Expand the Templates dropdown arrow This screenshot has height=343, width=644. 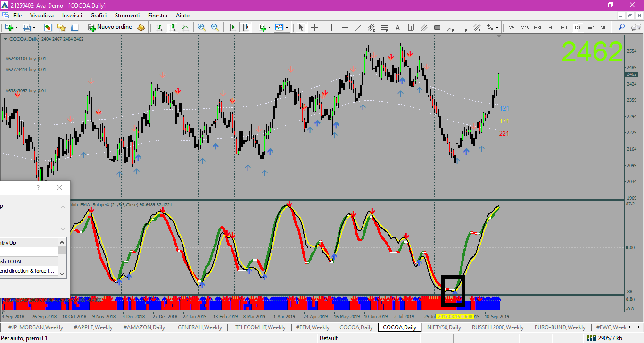pos(287,27)
